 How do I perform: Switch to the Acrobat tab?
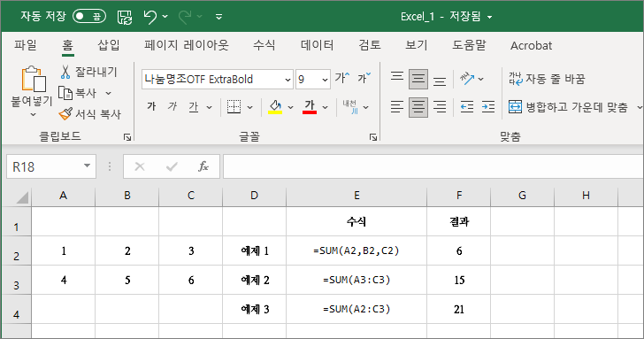pyautogui.click(x=531, y=45)
